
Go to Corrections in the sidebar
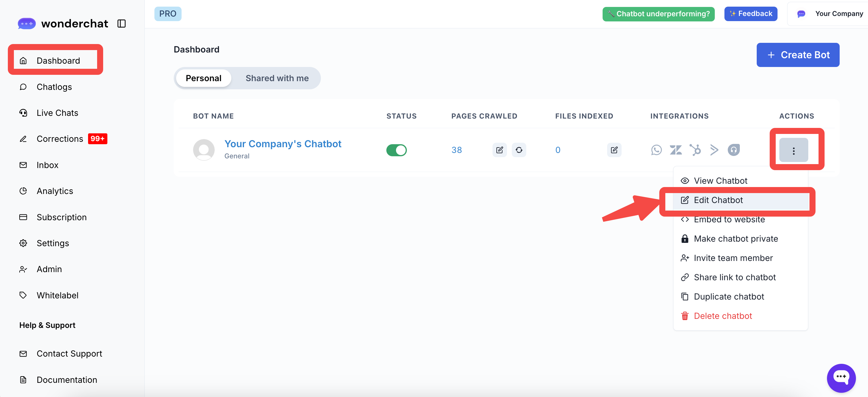[60, 139]
